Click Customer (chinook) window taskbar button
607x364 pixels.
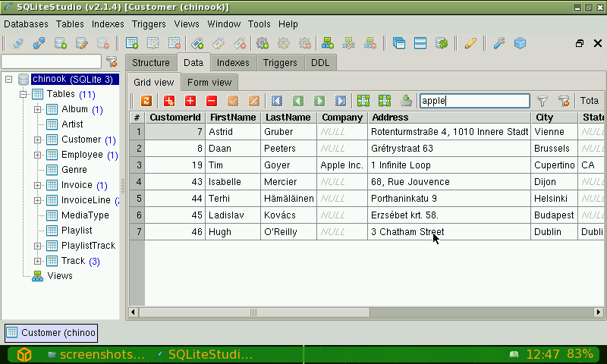click(x=51, y=333)
